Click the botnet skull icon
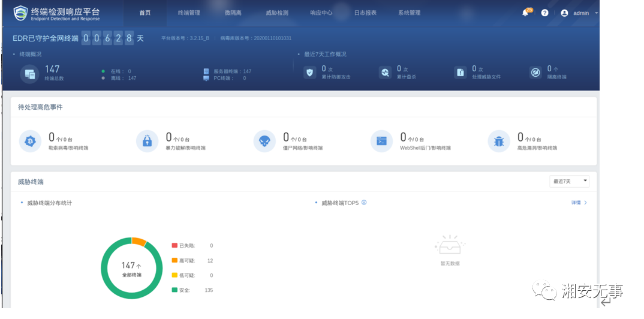 [x=264, y=142]
